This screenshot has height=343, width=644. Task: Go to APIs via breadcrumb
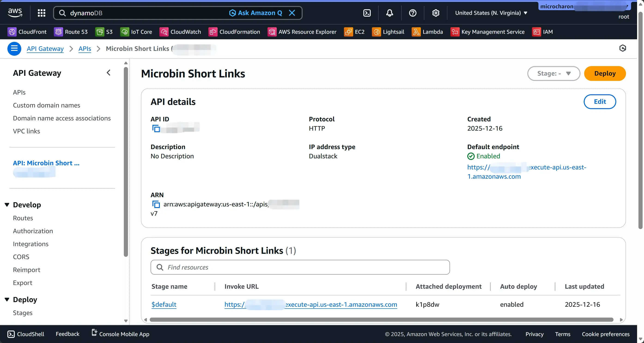point(85,49)
